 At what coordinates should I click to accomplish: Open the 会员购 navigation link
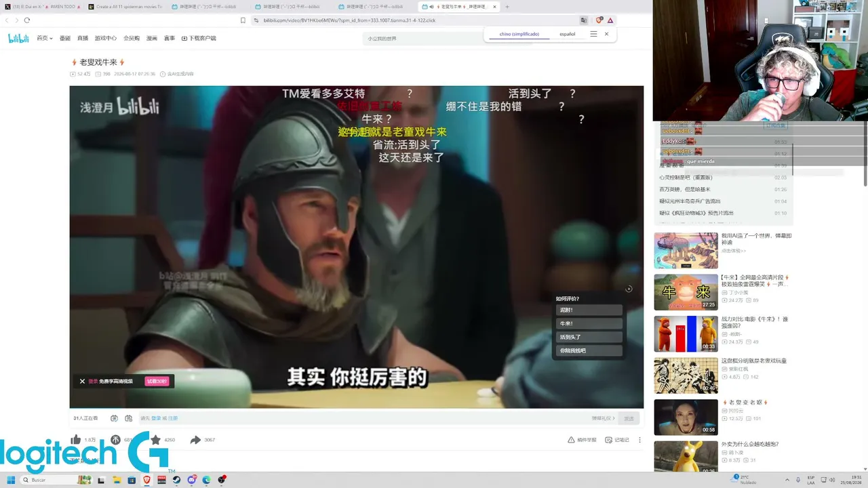(132, 39)
